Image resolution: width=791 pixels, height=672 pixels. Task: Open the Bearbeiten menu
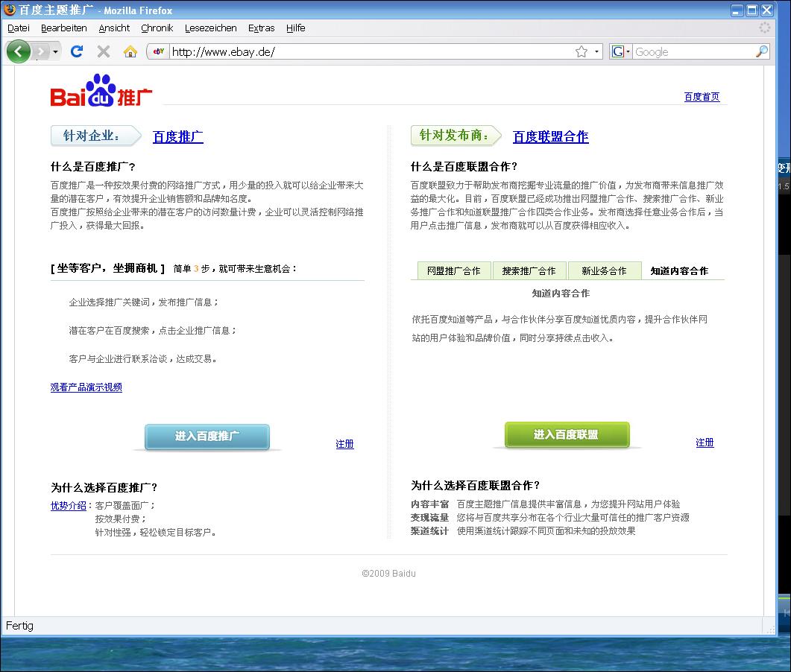click(x=63, y=28)
